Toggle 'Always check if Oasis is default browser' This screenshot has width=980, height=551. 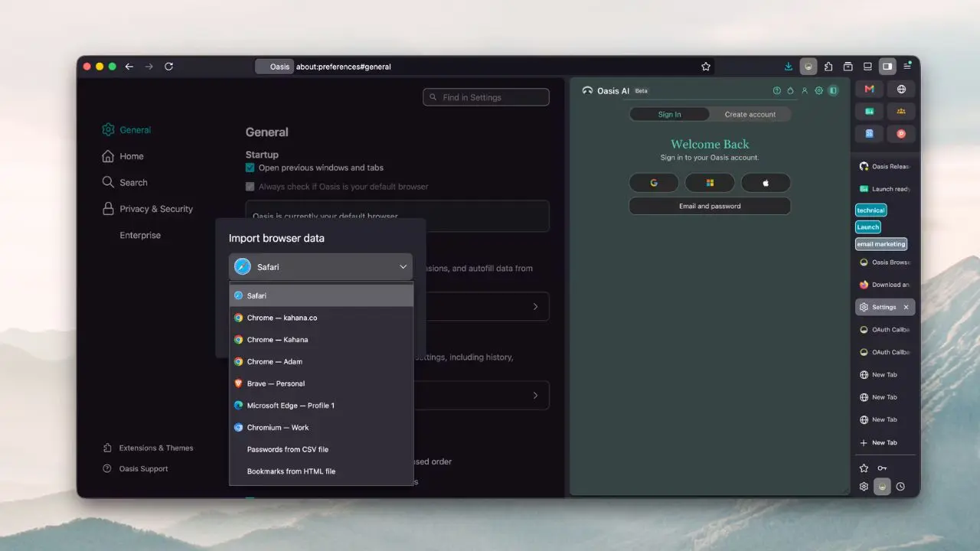coord(250,186)
